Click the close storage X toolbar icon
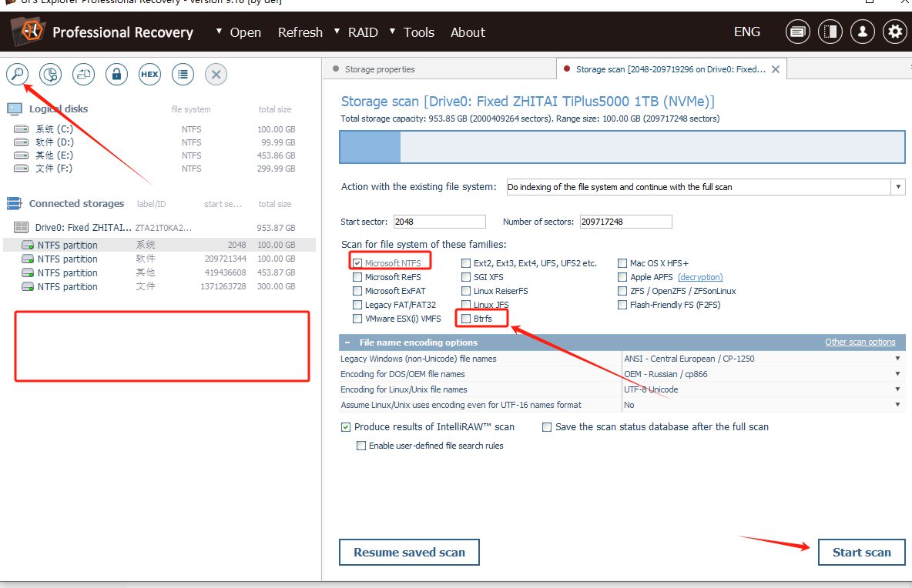912x588 pixels. point(216,75)
